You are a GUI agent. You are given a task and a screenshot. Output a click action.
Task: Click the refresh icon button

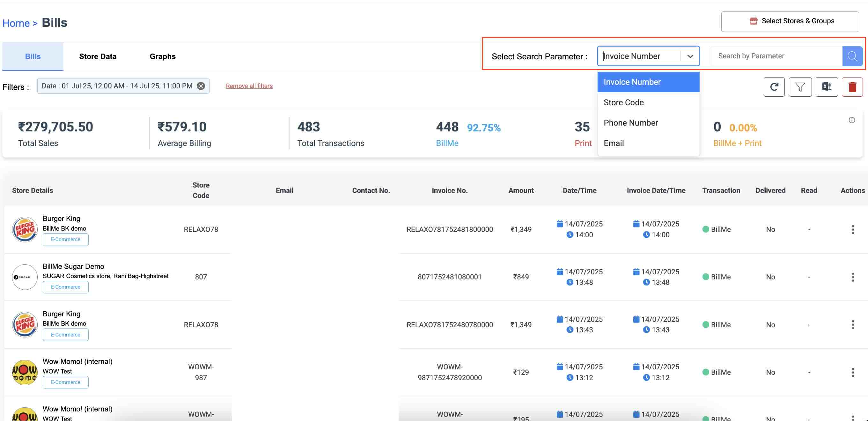[x=774, y=87]
